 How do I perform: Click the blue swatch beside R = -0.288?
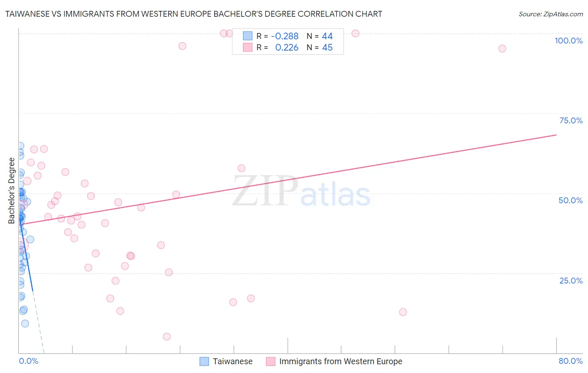click(248, 36)
